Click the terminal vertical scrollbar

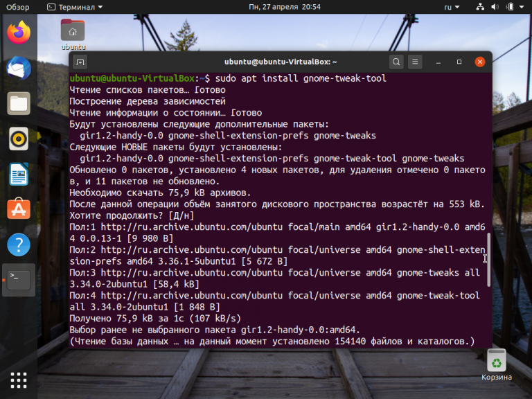coord(488,260)
